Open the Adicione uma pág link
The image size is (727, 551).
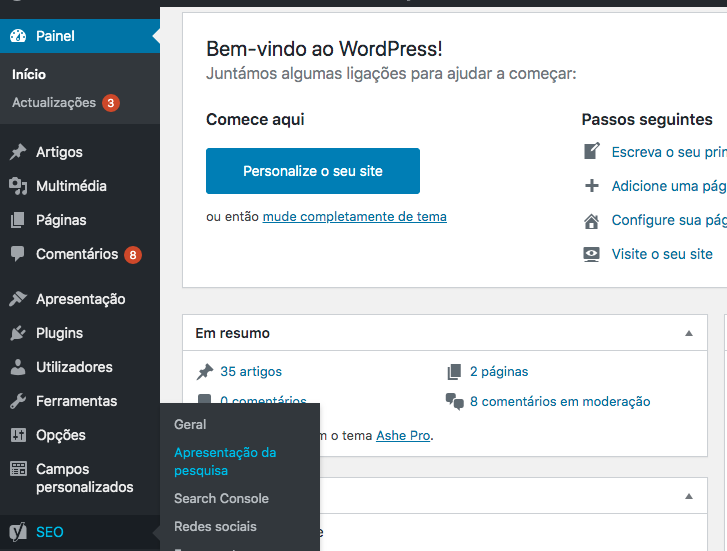click(x=669, y=186)
